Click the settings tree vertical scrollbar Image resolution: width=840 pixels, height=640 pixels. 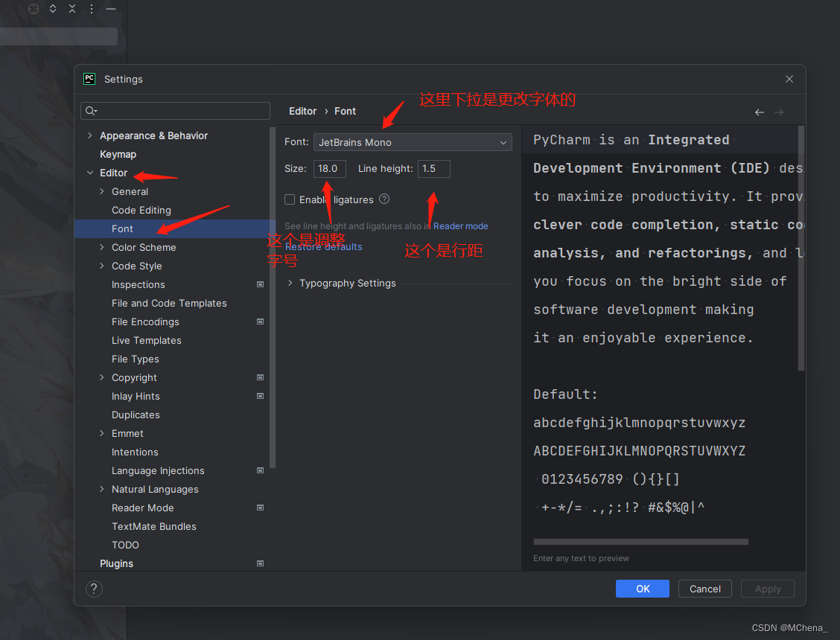[x=273, y=297]
